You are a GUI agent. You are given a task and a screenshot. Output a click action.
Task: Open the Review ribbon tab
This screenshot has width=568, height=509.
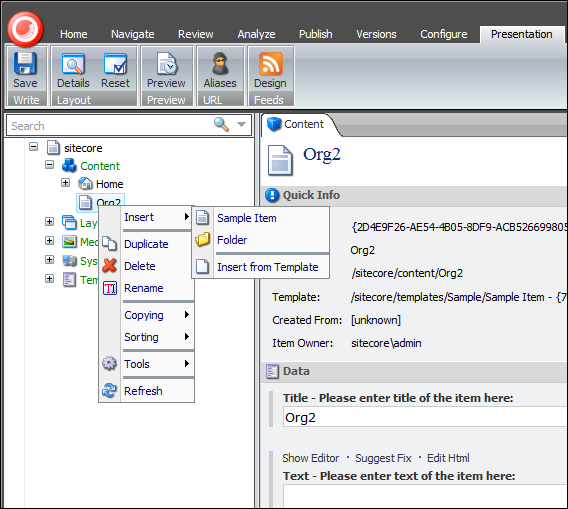pos(196,34)
